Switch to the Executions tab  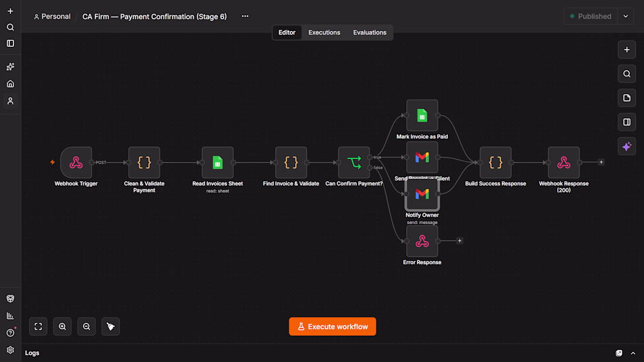(x=324, y=32)
